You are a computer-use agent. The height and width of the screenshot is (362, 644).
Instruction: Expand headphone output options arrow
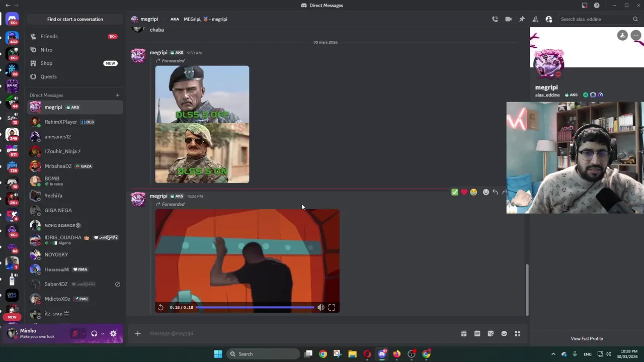click(x=103, y=333)
